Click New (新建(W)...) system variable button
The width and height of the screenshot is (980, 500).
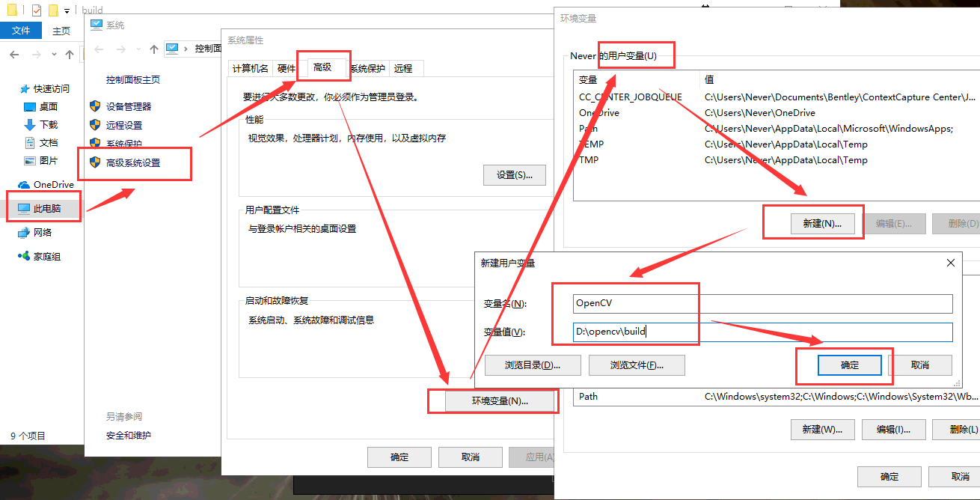tap(822, 430)
